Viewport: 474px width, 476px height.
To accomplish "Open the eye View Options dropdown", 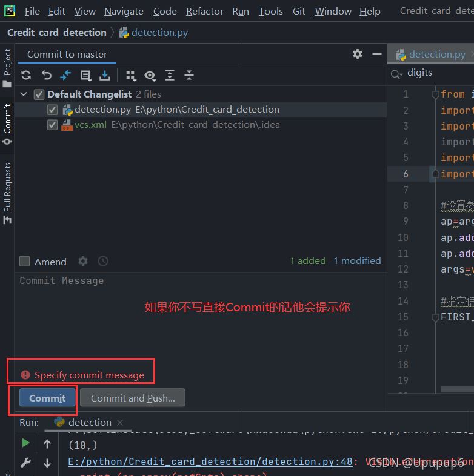I will pyautogui.click(x=150, y=75).
